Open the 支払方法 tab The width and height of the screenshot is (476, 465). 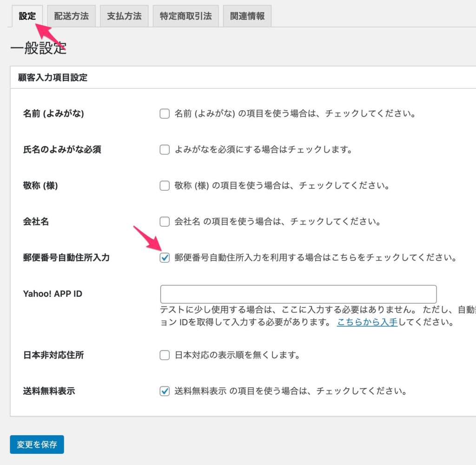pyautogui.click(x=124, y=16)
